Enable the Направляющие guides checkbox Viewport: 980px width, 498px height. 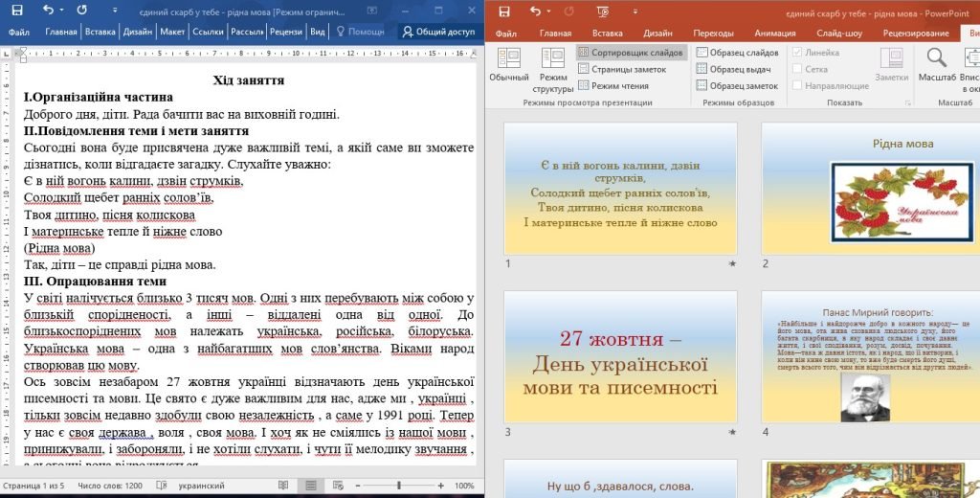(797, 85)
